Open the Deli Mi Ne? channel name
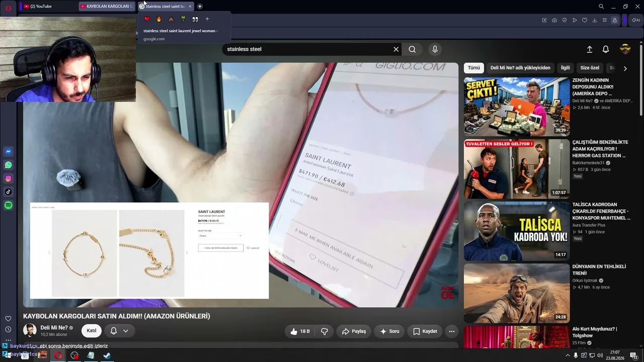Screen dimensions: 644x362 [54, 328]
